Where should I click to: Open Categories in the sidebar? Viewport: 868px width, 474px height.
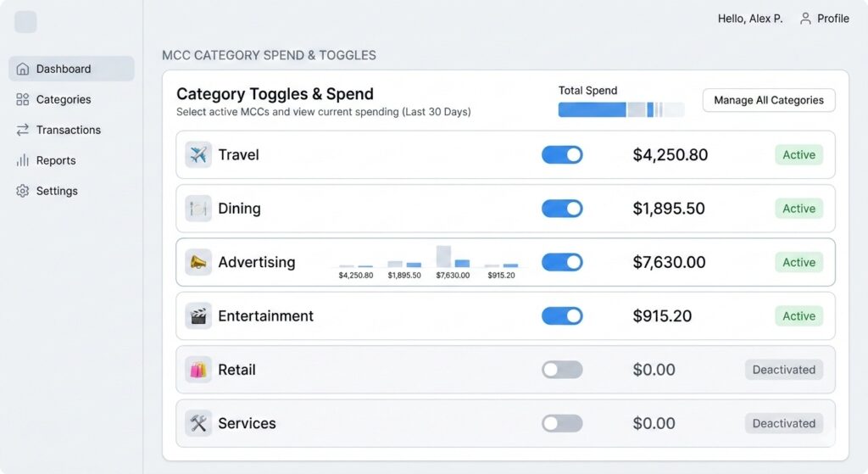pos(63,99)
